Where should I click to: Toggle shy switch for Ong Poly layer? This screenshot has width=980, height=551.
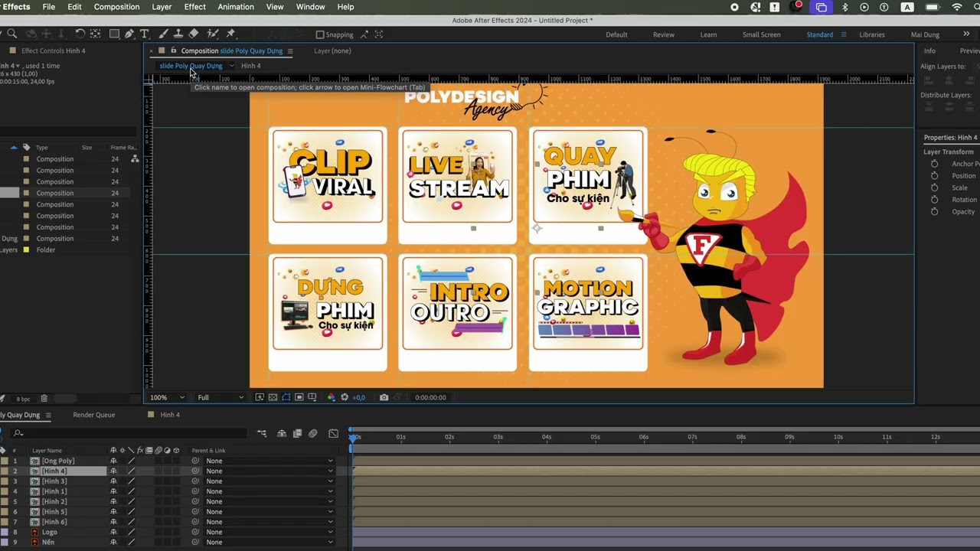pos(113,461)
